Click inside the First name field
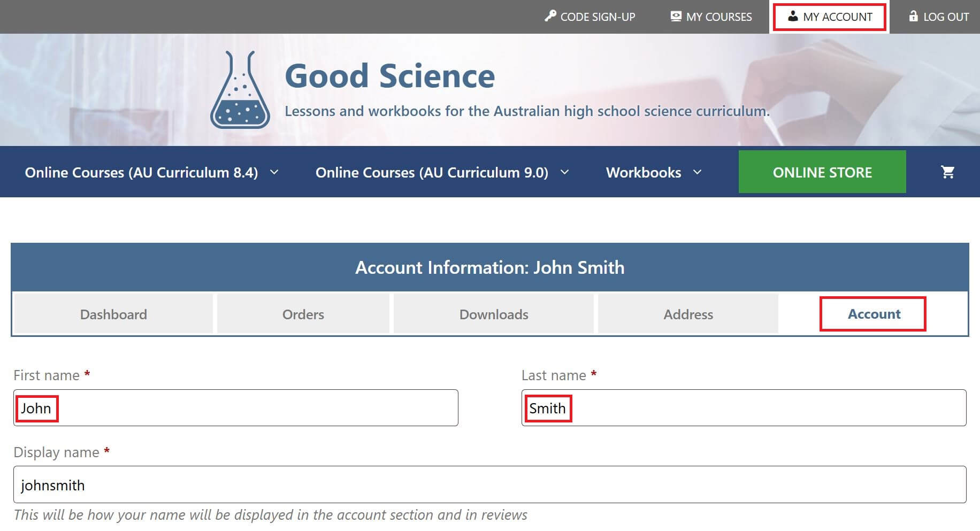The height and width of the screenshot is (531, 980). [x=235, y=408]
